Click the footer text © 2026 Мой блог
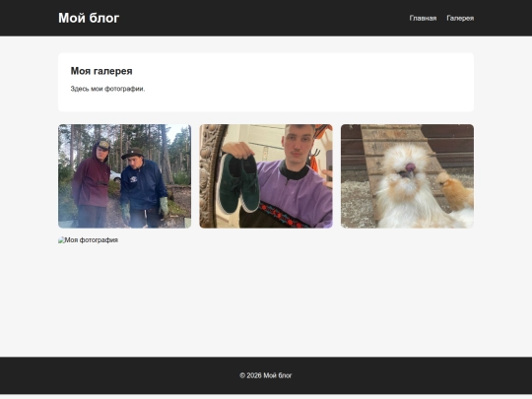Viewport: 532px width, 399px height. 266,375
